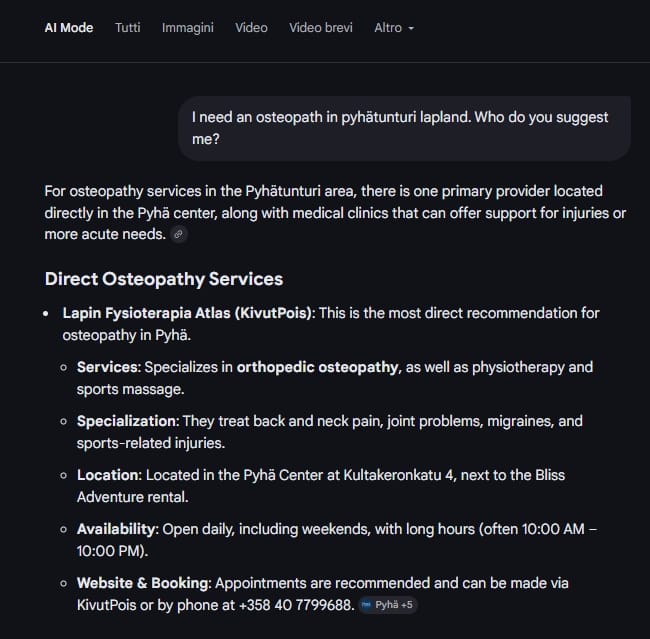Screen dimensions: 650x639
Task: Click the KivutPois booking text in last bullet
Action: 107,604
